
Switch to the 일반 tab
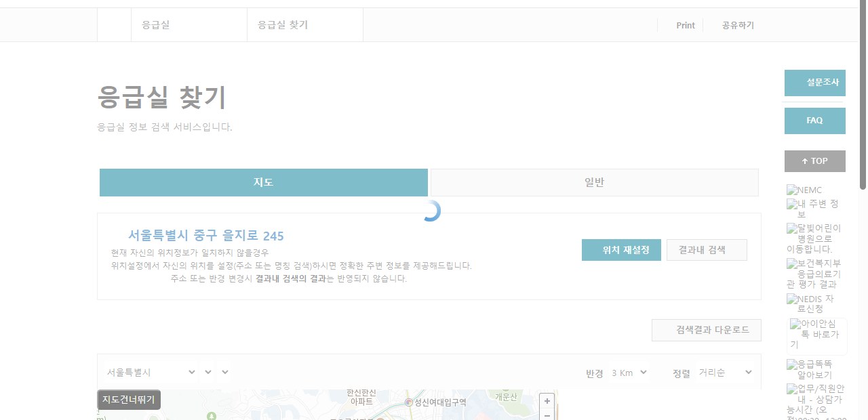pyautogui.click(x=595, y=182)
